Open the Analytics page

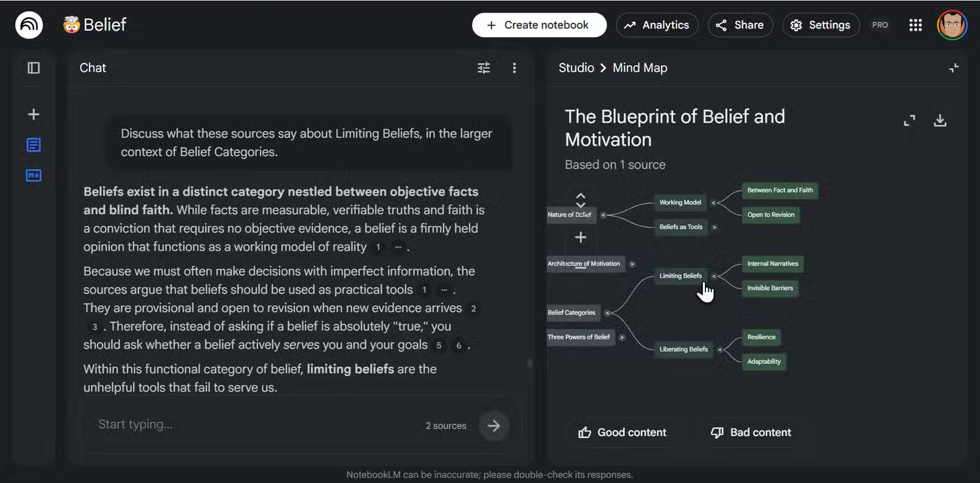pos(657,25)
